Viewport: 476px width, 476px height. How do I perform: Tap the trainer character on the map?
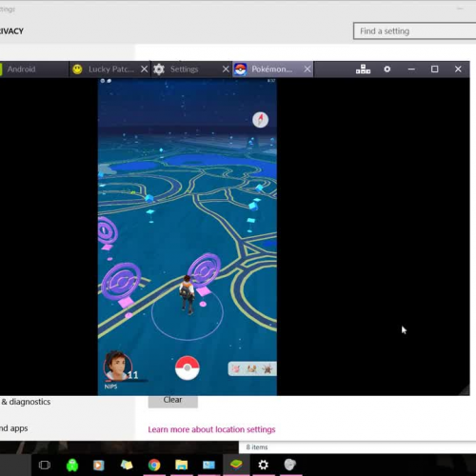click(188, 295)
